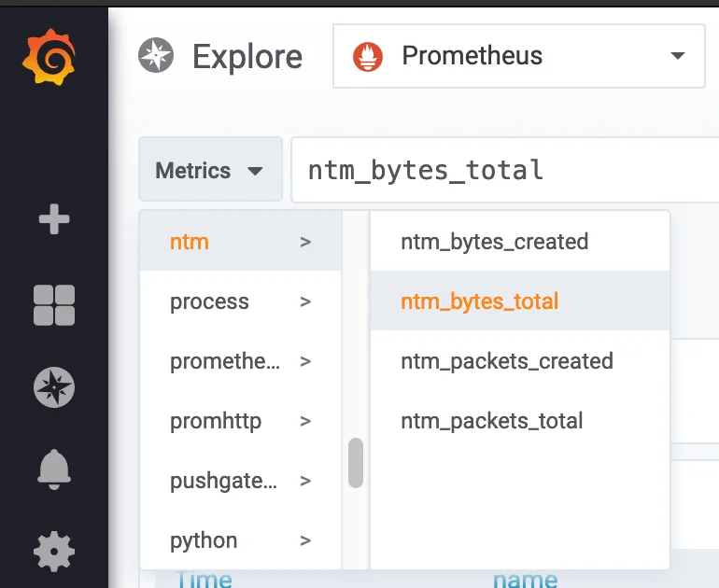Click the highlighted ntm_bytes_total option

click(x=479, y=301)
